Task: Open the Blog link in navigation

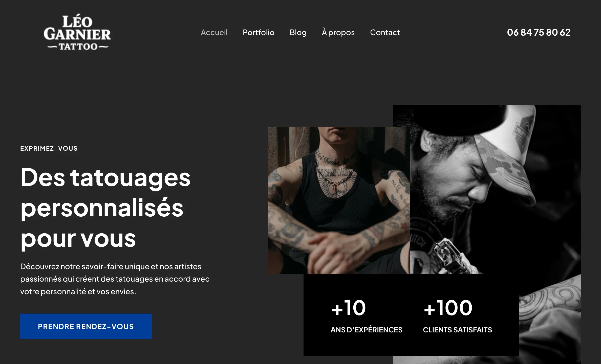Action: click(x=298, y=32)
